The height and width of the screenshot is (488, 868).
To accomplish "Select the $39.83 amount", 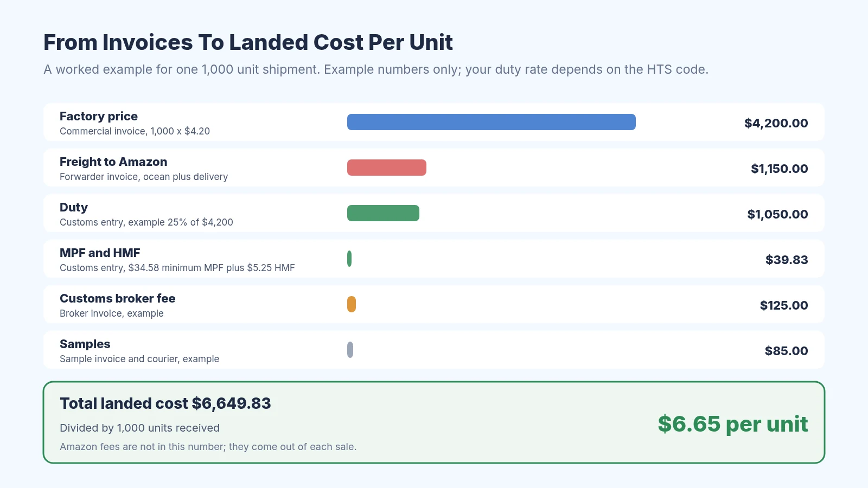I will (787, 260).
